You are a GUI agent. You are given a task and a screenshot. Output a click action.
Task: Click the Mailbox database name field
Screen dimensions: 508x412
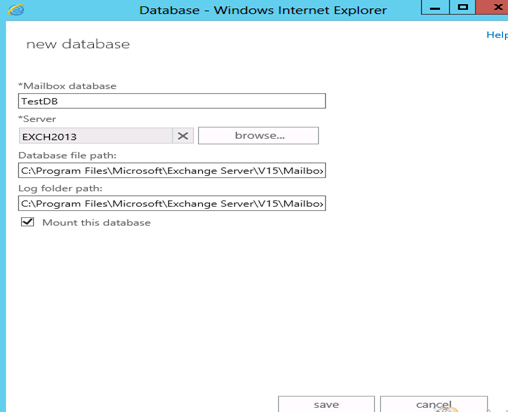pyautogui.click(x=172, y=101)
